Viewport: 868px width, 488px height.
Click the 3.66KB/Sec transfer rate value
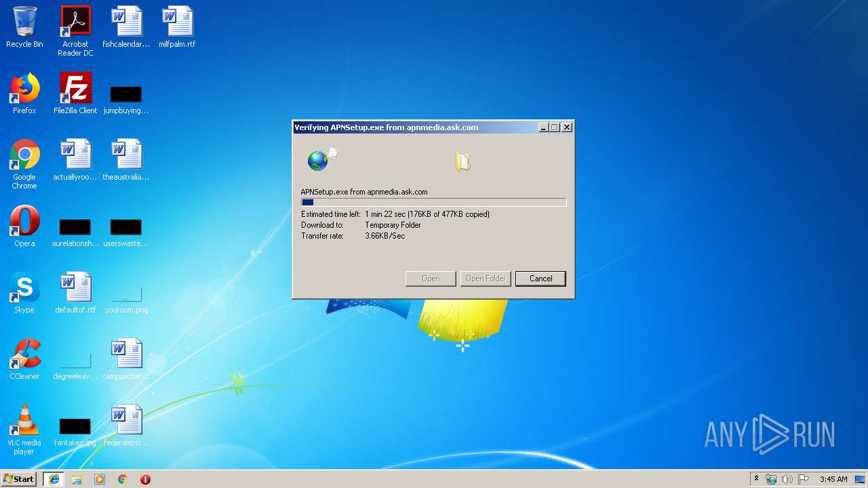pos(384,236)
